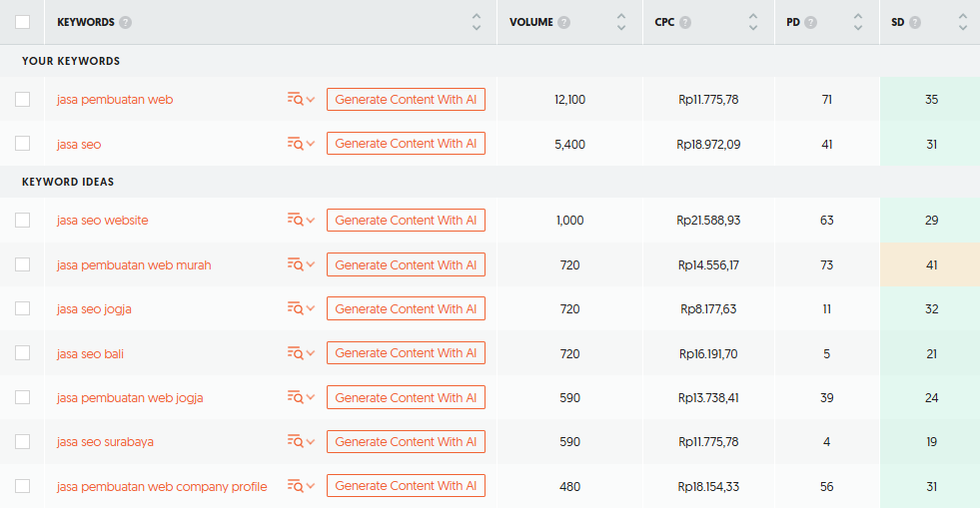This screenshot has height=508, width=980.
Task: Click search icon for jasa pembuatan web
Action: click(x=295, y=99)
